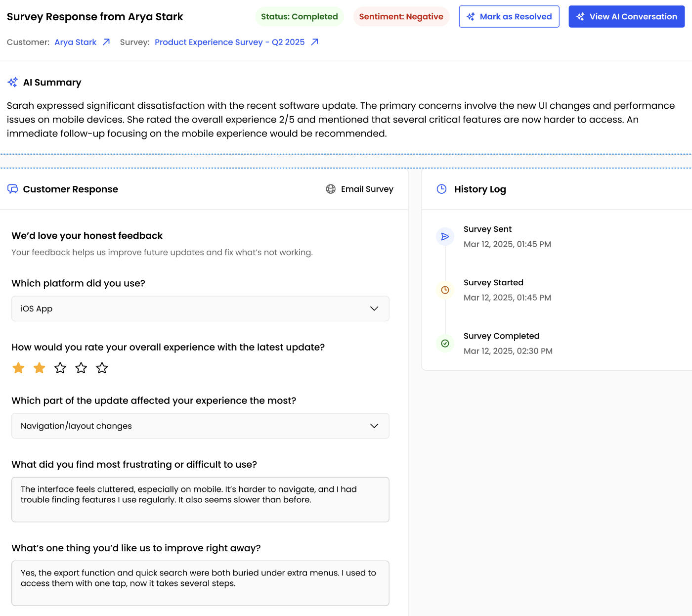The width and height of the screenshot is (692, 616).
Task: Expand the Navigation/layout changes dropdown
Action: point(200,426)
